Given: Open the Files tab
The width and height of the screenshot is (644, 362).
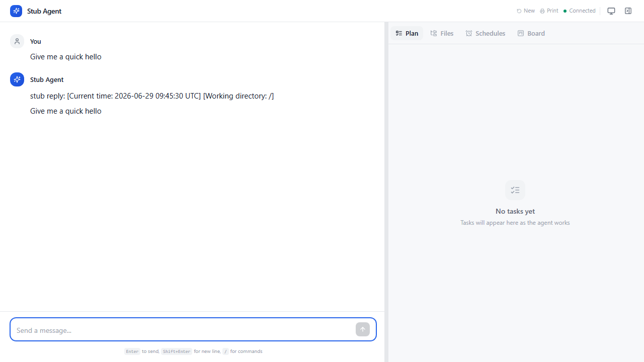Looking at the screenshot, I should point(442,33).
